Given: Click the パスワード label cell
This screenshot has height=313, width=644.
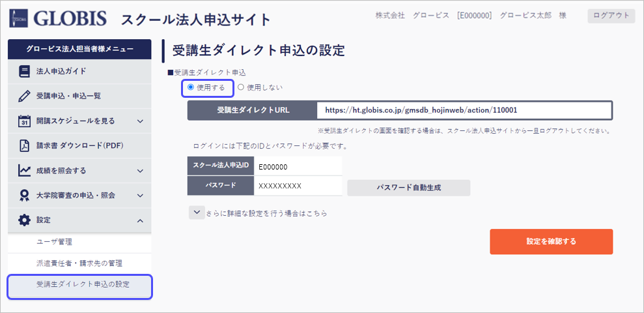Looking at the screenshot, I should [x=221, y=185].
